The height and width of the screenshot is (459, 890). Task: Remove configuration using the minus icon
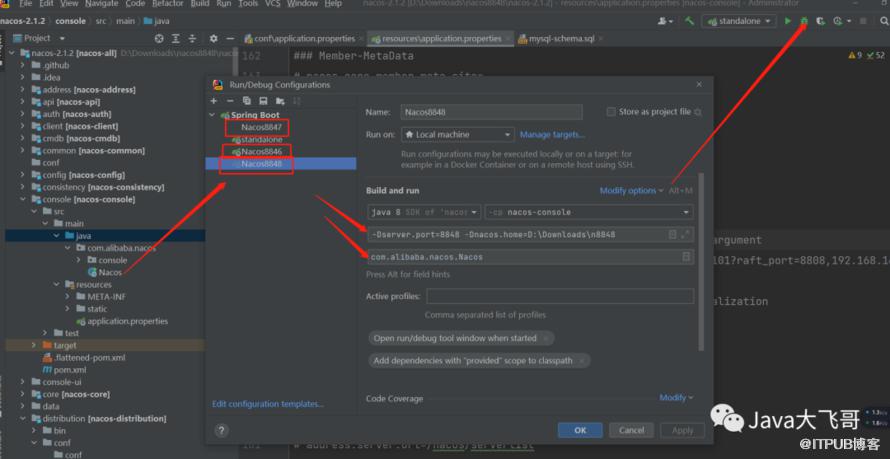(229, 101)
